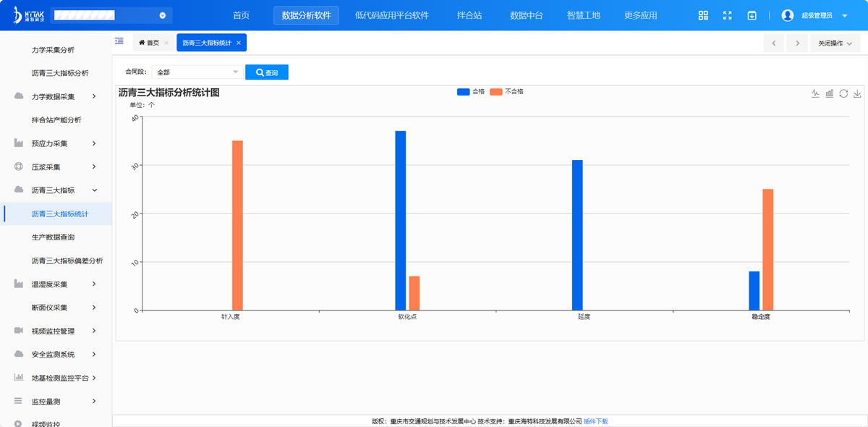Download chart as image icon

coord(857,93)
